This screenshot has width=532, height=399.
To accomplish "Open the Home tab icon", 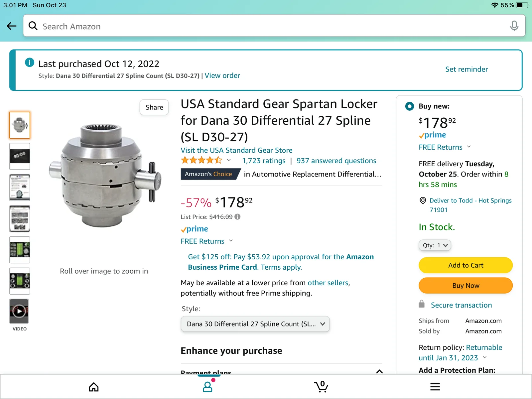I will [x=94, y=387].
